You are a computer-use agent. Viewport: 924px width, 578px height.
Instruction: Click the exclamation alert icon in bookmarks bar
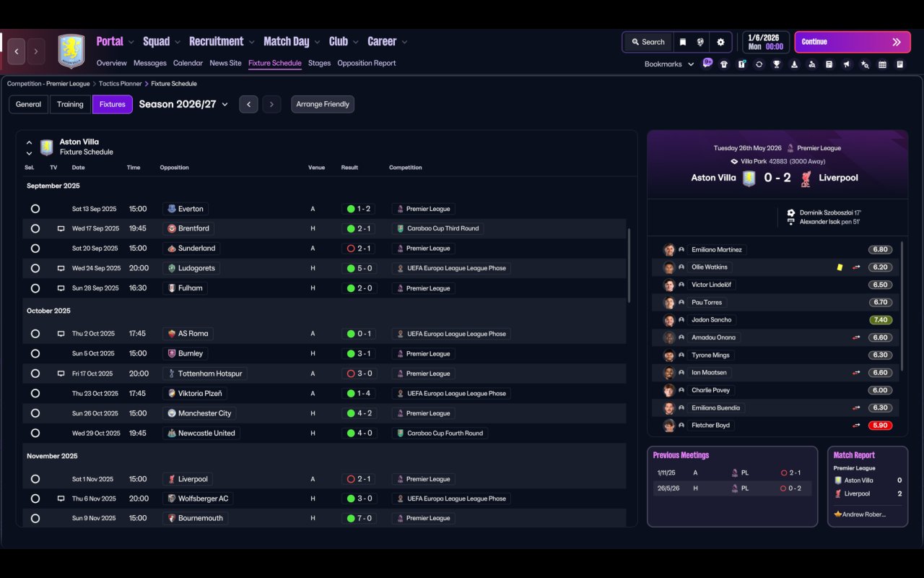(x=741, y=64)
